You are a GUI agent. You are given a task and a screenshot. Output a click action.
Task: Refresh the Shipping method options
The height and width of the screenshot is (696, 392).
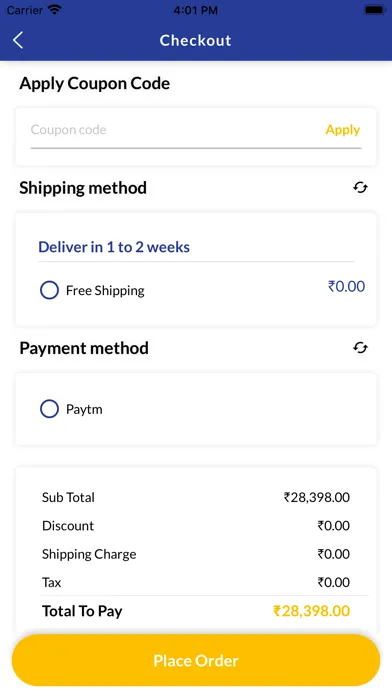point(360,188)
